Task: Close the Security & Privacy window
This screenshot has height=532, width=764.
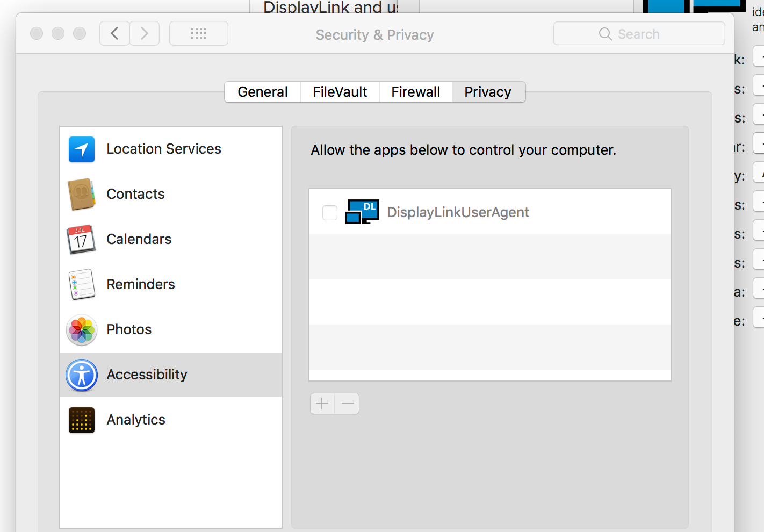Action: [37, 33]
